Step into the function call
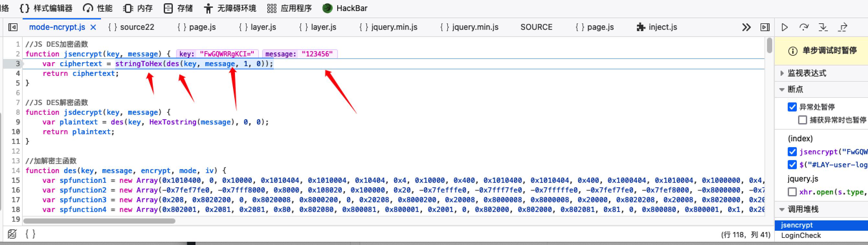The image size is (868, 245). point(823,27)
